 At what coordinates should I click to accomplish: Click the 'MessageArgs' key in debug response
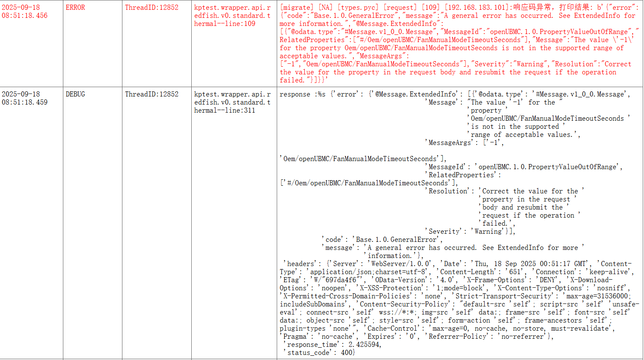click(450, 143)
